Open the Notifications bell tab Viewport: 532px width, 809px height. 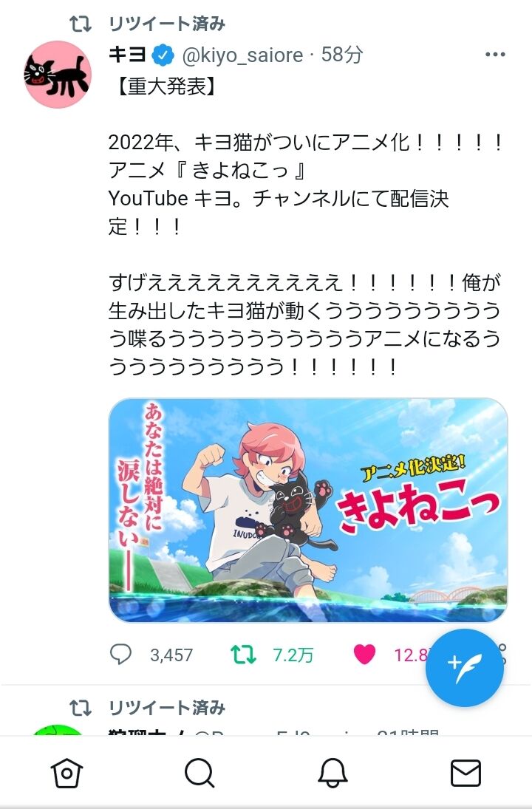(332, 772)
